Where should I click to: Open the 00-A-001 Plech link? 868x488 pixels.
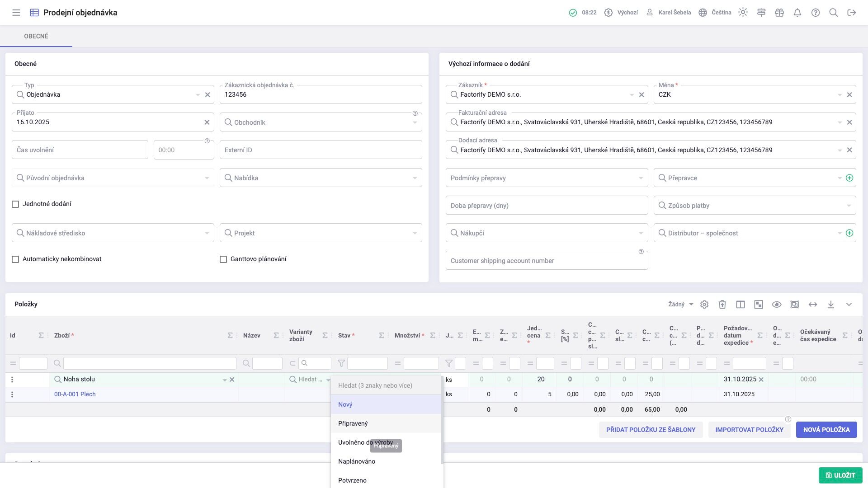coord(75,394)
